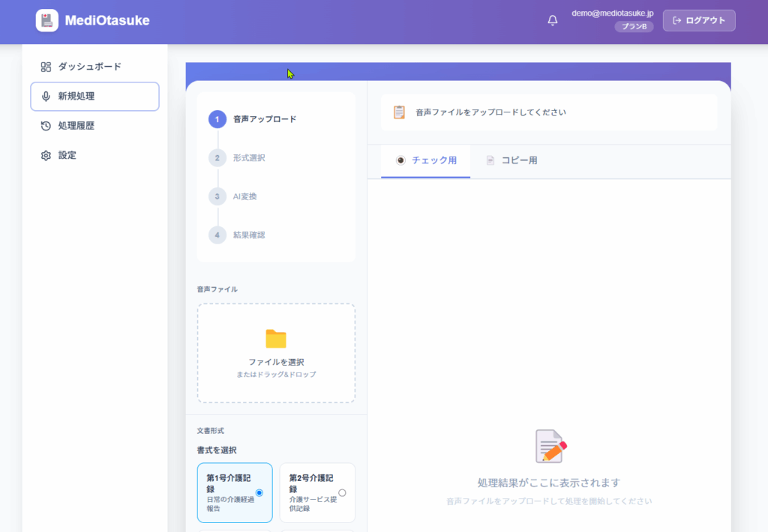Screen dimensions: 768x532
Task: Click step 2 形式選択 in the stepper
Action: pos(247,158)
